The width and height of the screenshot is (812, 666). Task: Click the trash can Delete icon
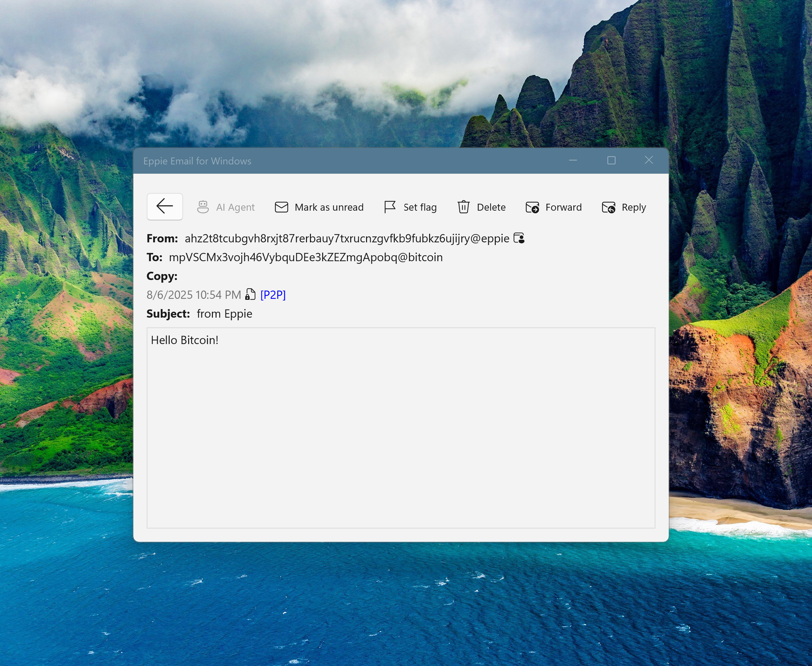pos(463,207)
